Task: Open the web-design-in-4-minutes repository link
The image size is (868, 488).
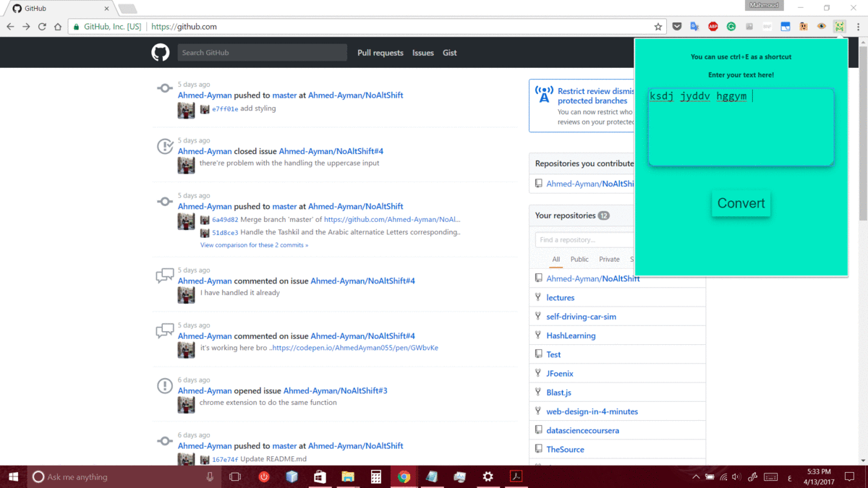Action: click(592, 411)
